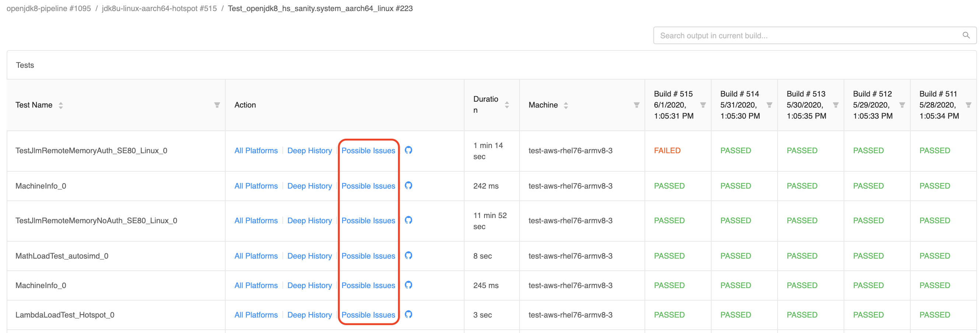This screenshot has width=980, height=333.
Task: Go to jdk8u-linux-aarch64-hotspot #515 breadcrumb
Action: (x=159, y=8)
